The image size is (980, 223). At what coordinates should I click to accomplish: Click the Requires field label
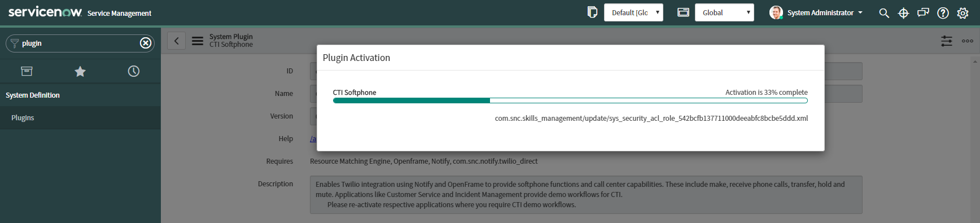click(x=279, y=161)
